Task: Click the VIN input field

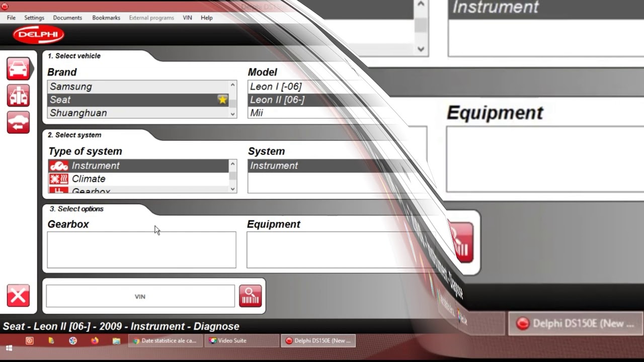Action: click(140, 296)
